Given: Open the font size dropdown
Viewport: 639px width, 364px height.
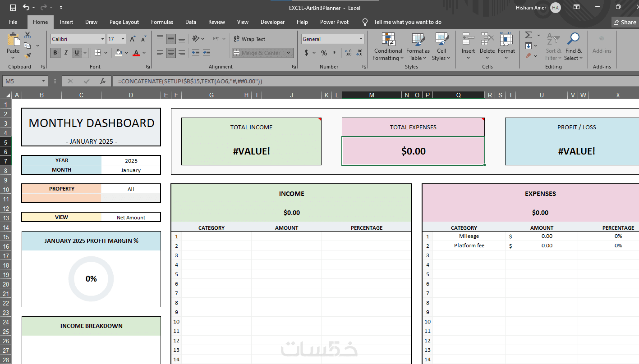Looking at the screenshot, I should pyautogui.click(x=123, y=39).
